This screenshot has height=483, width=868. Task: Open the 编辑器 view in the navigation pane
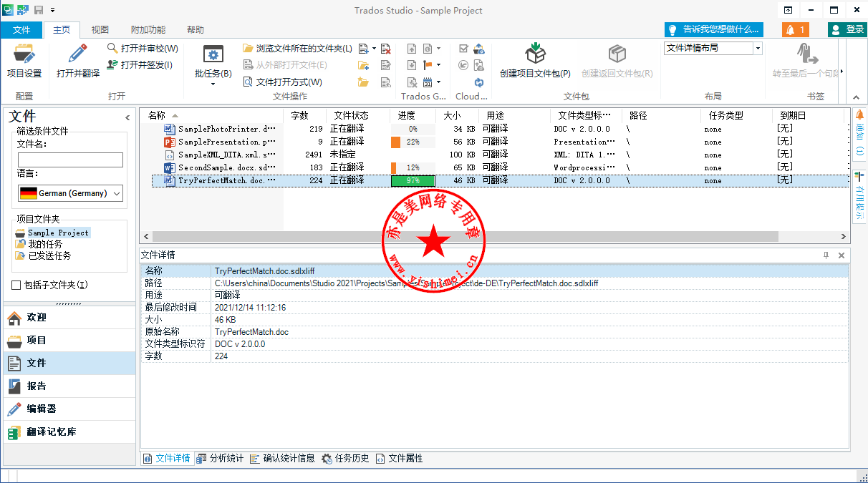pyautogui.click(x=68, y=409)
